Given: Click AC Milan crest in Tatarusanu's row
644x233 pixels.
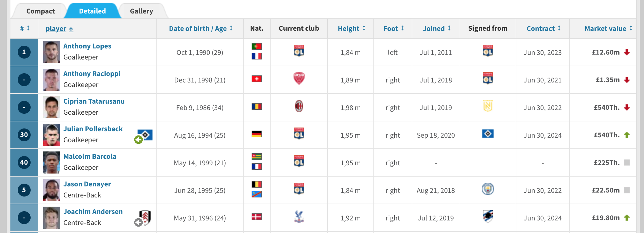Looking at the screenshot, I should (299, 106).
